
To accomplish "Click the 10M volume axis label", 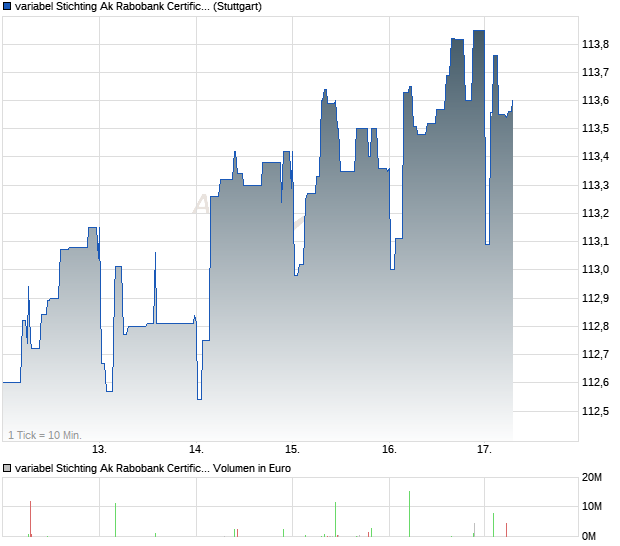I will pyautogui.click(x=594, y=506).
